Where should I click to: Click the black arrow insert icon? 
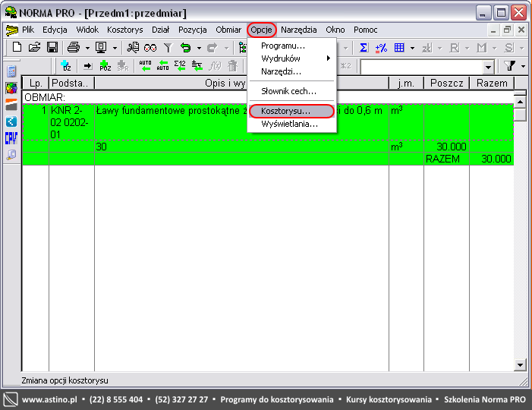(x=88, y=65)
